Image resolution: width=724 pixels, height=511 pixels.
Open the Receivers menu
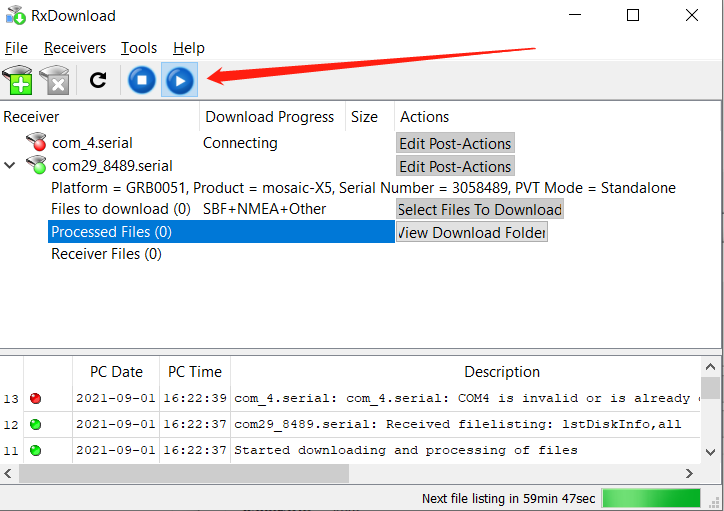pyautogui.click(x=75, y=48)
